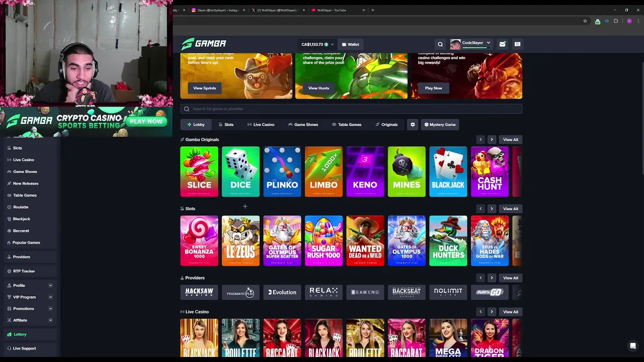Select the Hacksaw Gaming provider logo

click(199, 292)
